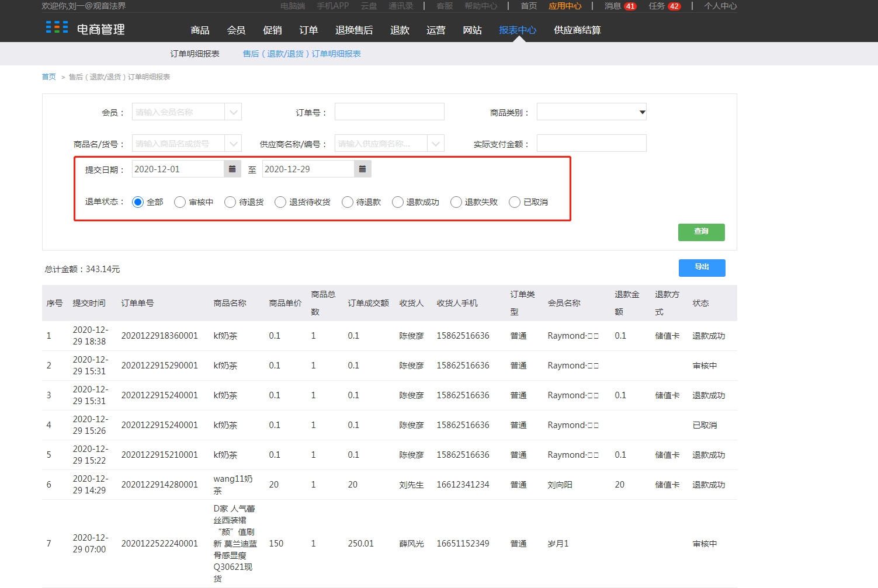The height and width of the screenshot is (588, 878).
Task: Select the 退款失败 status radio
Action: 456,202
